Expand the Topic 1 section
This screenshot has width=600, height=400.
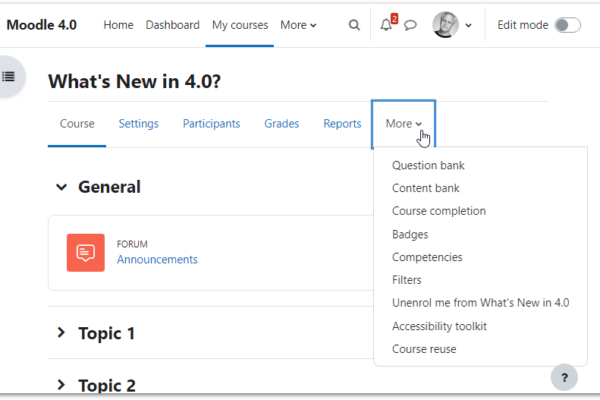pos(61,333)
